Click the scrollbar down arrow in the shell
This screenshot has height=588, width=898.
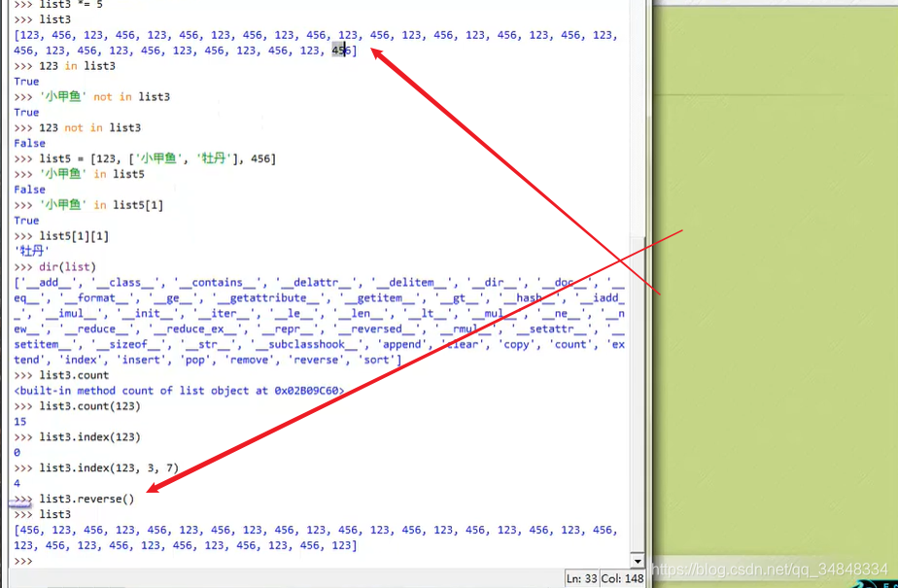point(637,561)
